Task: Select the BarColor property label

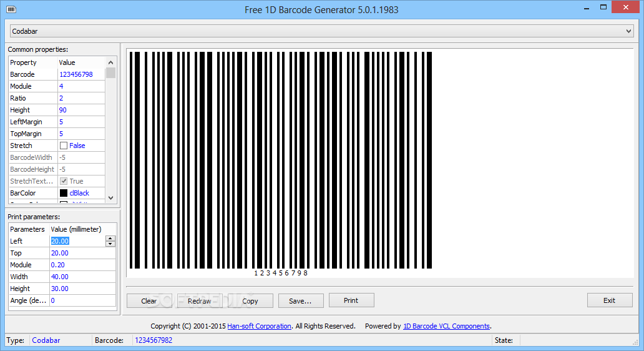Action: tap(23, 193)
